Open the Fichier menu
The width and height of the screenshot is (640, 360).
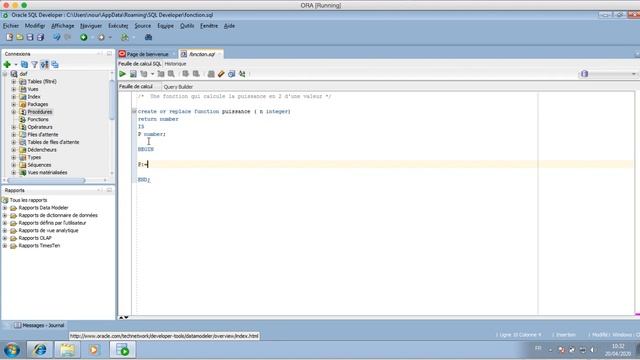(11, 26)
